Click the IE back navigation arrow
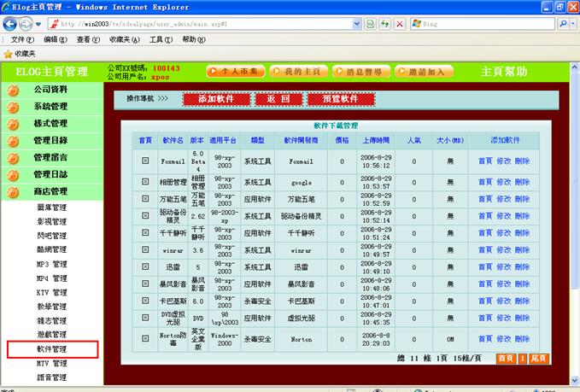Viewport: 580px width, 392px height. click(10, 24)
